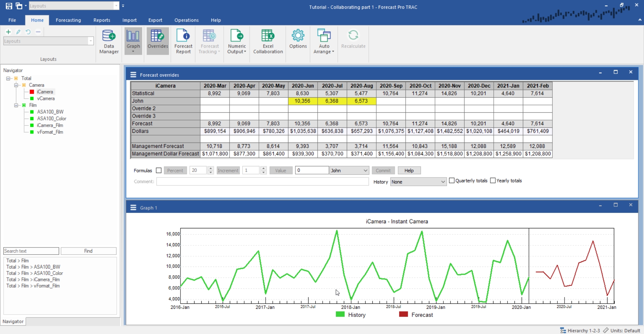Click the quick access toolbar customize arrow
Viewport: 644px width, 334px height.
(123, 6)
